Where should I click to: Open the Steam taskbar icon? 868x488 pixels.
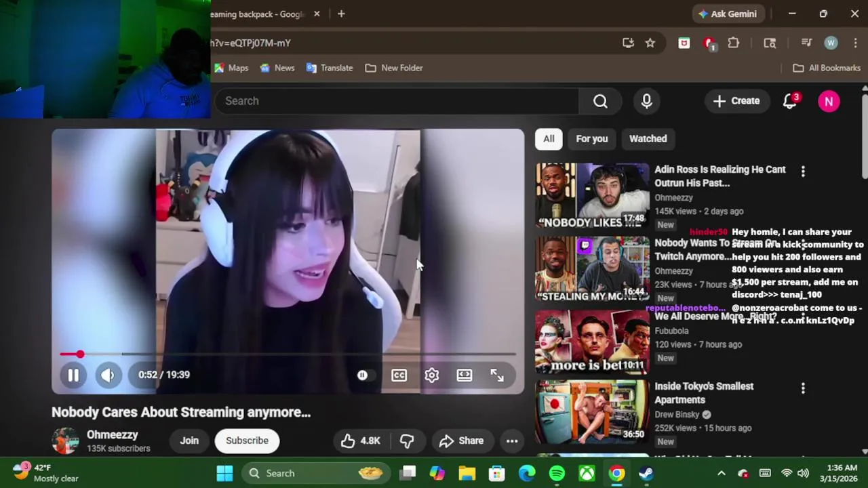pos(646,473)
